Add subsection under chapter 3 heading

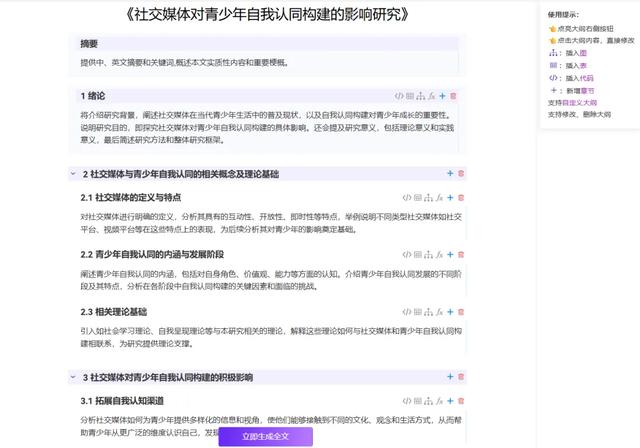[x=450, y=377]
